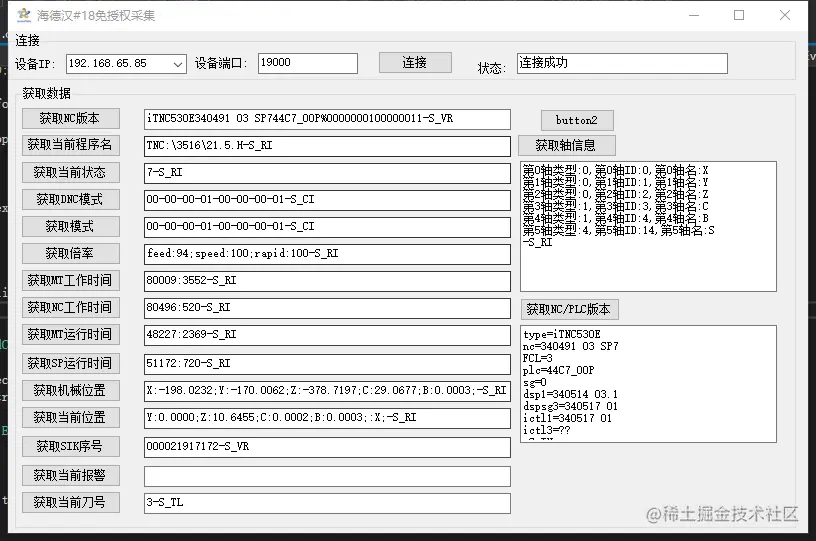
Task: Click the 获取MT工作时间 button
Action: [71, 281]
